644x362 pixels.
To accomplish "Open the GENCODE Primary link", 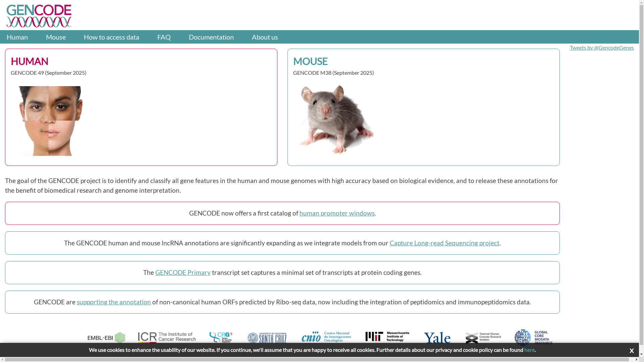I will pyautogui.click(x=183, y=273).
